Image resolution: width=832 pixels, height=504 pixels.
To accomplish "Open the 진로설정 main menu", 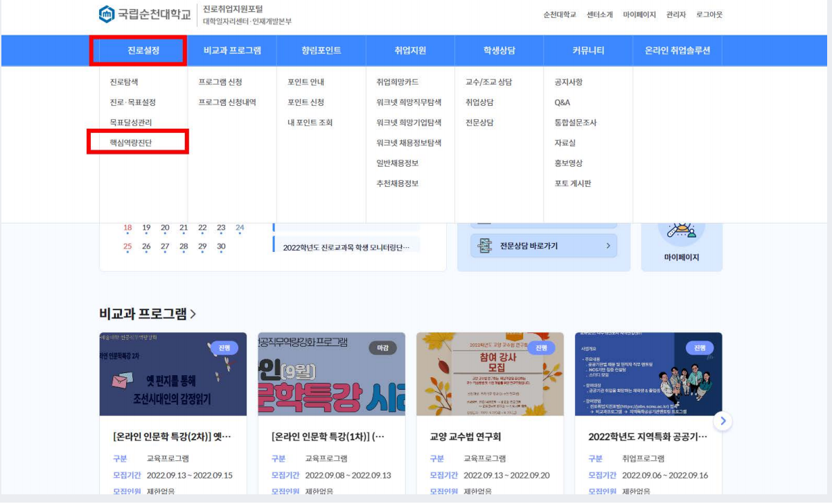I will 137,51.
